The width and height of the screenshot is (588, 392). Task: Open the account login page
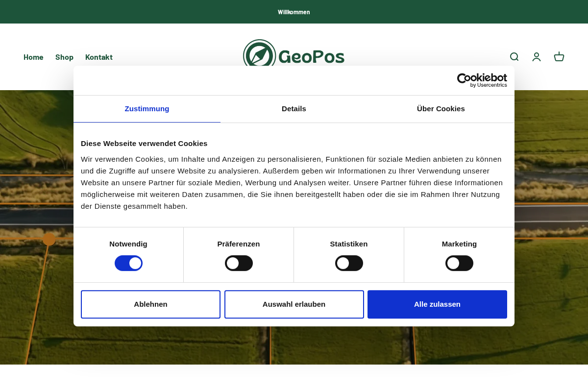click(537, 57)
